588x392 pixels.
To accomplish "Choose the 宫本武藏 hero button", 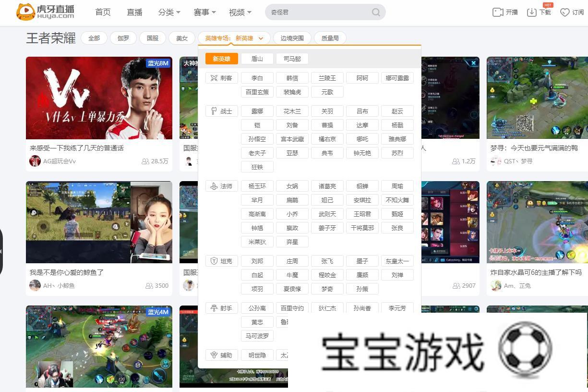I will pyautogui.click(x=292, y=139).
